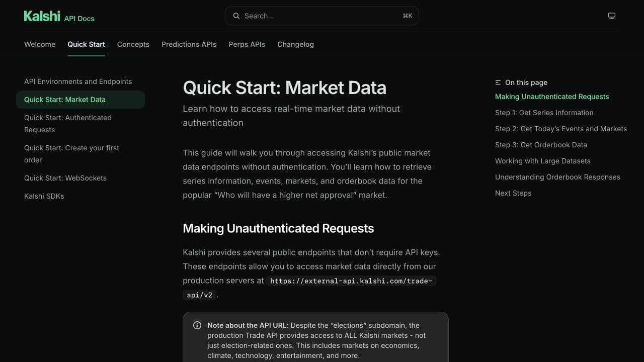The image size is (644, 362).
Task: Jump to Working with Large Datasets
Action: (x=543, y=161)
